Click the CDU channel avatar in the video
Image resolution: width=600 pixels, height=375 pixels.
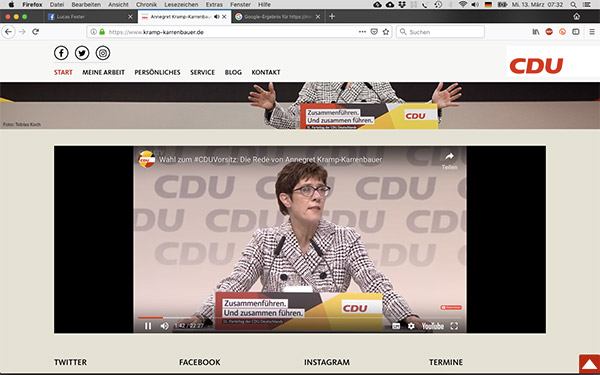point(147,159)
